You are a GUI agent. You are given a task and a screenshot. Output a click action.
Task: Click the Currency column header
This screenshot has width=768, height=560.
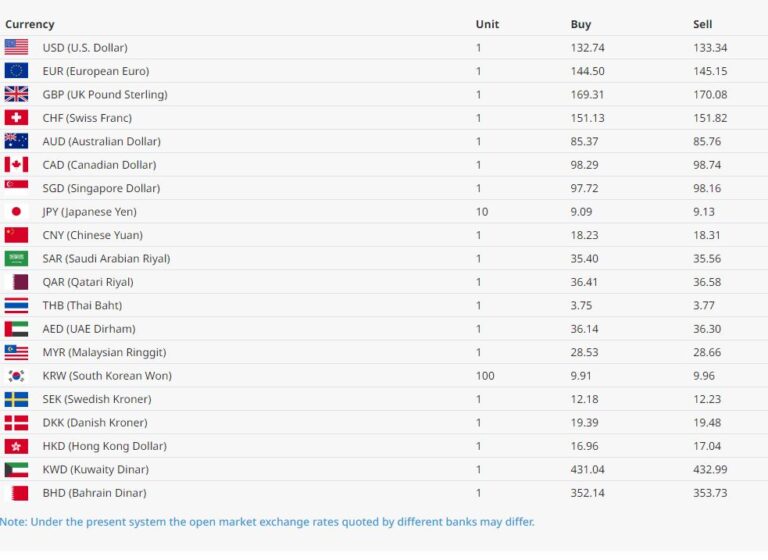pos(30,24)
